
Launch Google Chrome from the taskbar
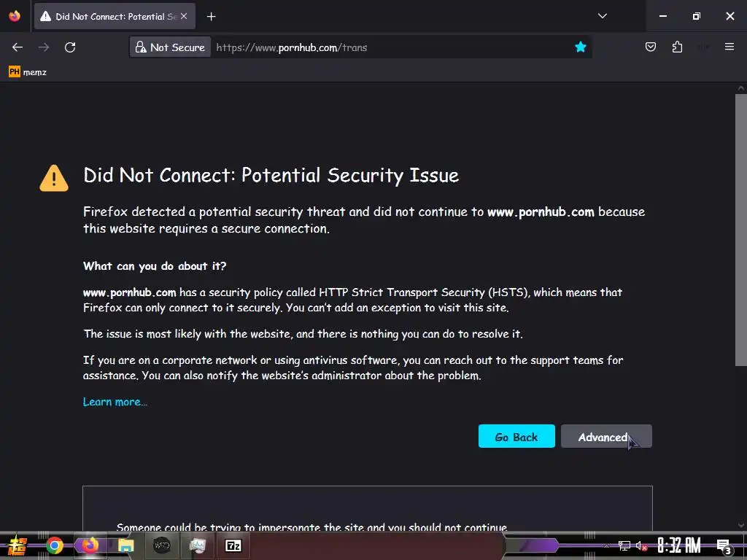54,545
